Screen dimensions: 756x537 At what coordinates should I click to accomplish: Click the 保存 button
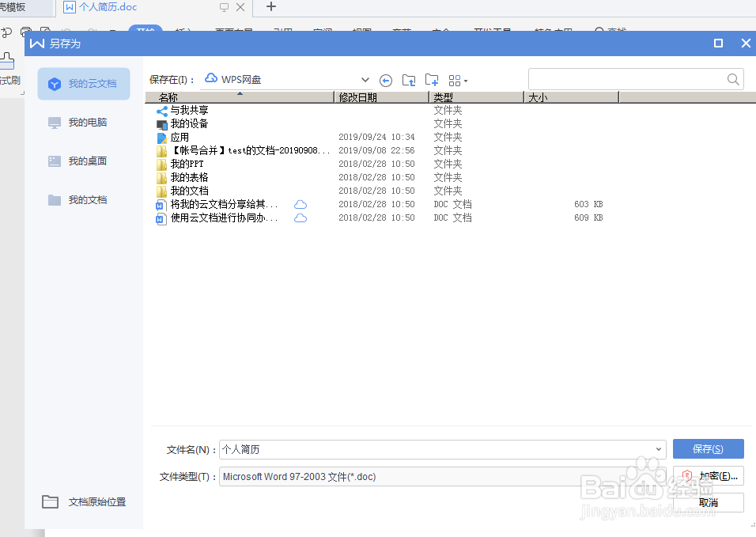[x=708, y=448]
